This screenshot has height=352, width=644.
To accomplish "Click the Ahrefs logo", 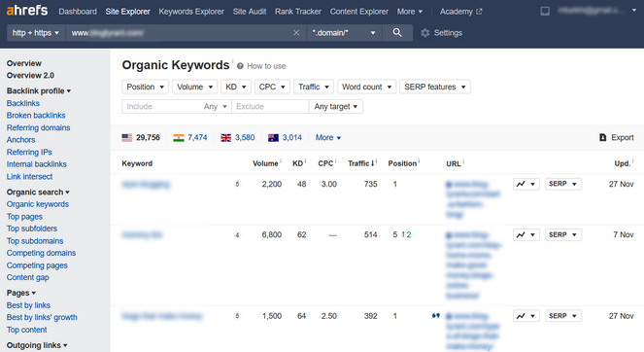I will [x=27, y=10].
